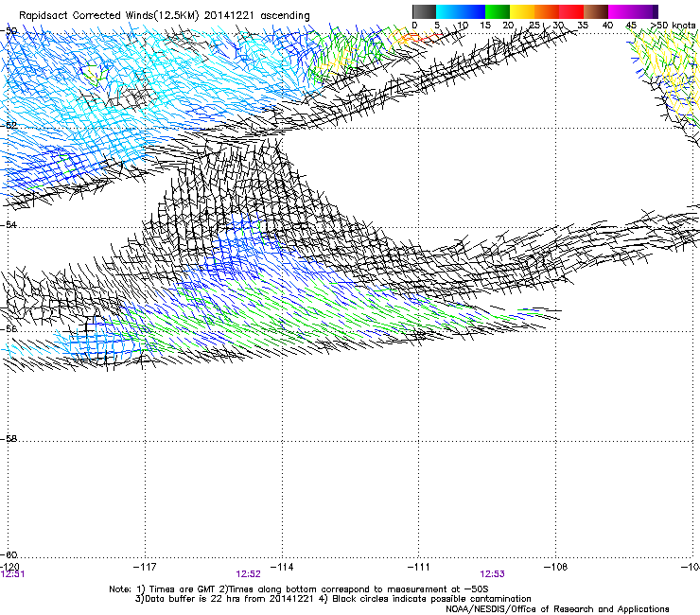Viewport: 700px width, 615px height.
Task: Click the note 'Times are GMT' line
Action: click(x=299, y=589)
